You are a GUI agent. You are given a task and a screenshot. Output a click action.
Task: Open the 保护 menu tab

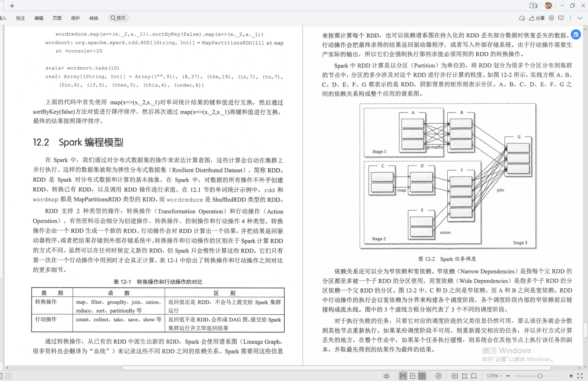point(75,18)
